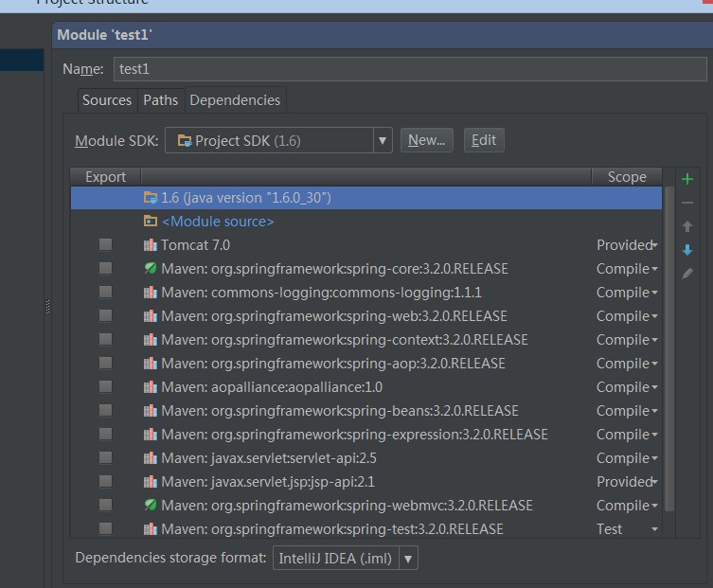Click the Module source folder icon
713x588 pixels.
(150, 222)
